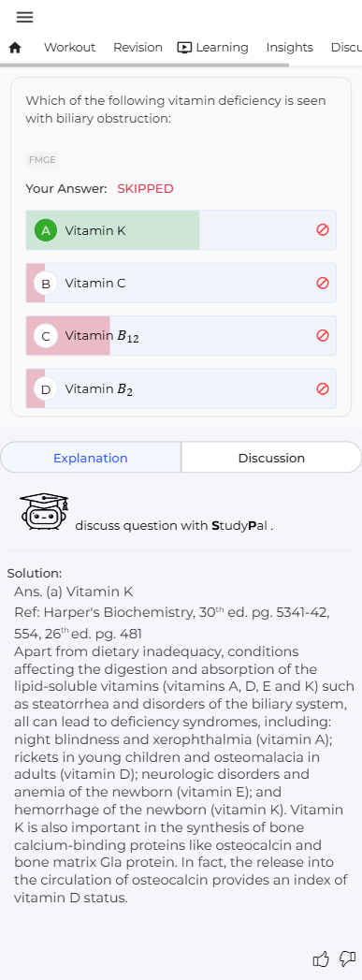Click the block icon beside Vitamin B2
The image size is (362, 980).
(x=322, y=388)
